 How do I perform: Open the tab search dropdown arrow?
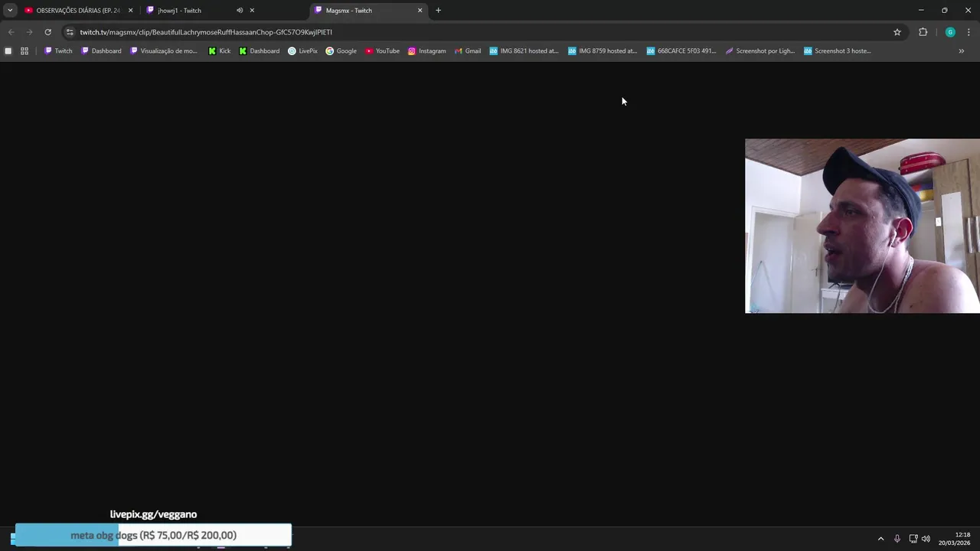[10, 10]
